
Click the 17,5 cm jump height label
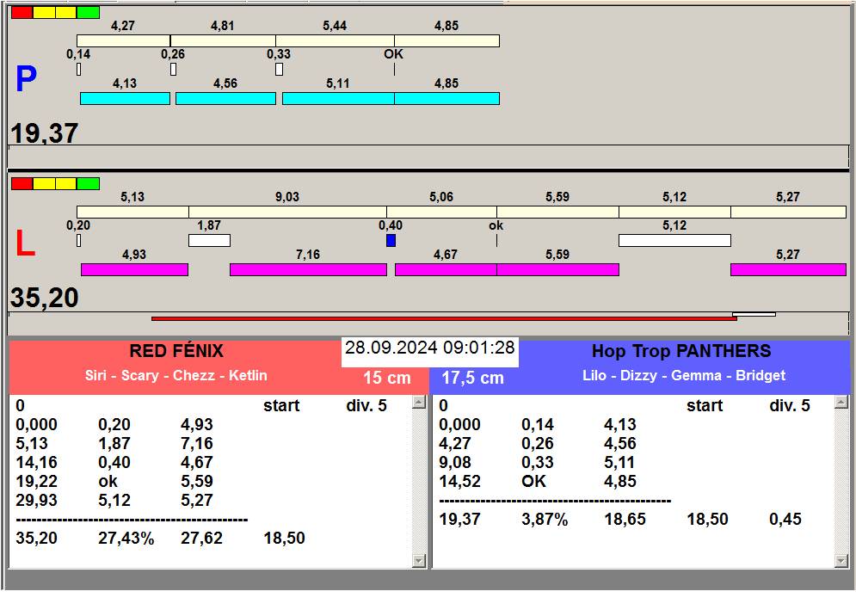pos(472,378)
